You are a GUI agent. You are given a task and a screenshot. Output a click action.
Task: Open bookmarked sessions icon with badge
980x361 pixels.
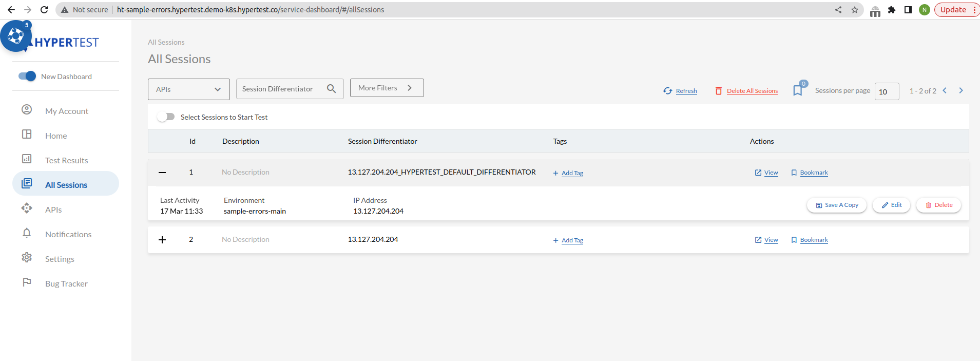(x=799, y=88)
